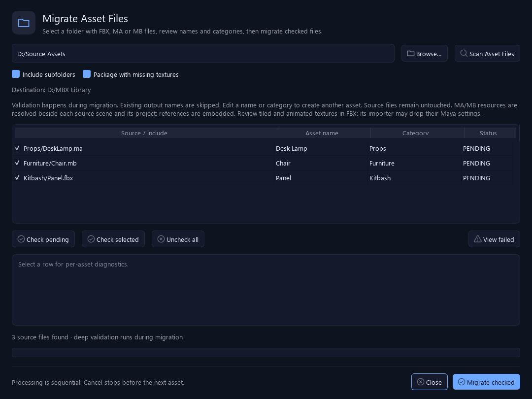532x399 pixels.
Task: Edit the Props category cell
Action: pos(414,148)
